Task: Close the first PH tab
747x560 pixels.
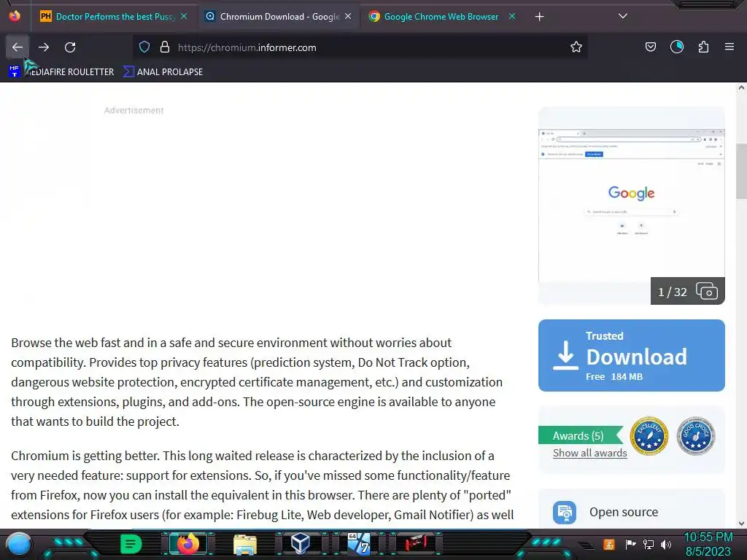Action: 184,17
